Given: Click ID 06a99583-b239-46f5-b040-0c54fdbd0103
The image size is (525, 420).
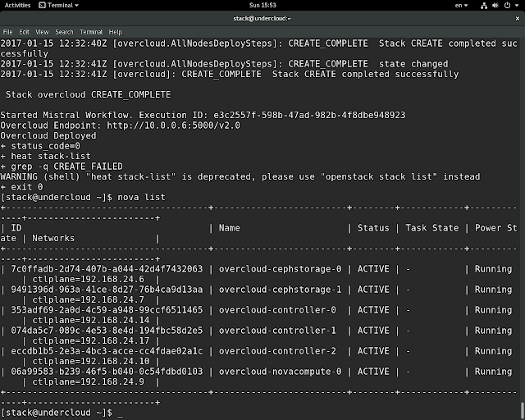Looking at the screenshot, I should tap(107, 372).
